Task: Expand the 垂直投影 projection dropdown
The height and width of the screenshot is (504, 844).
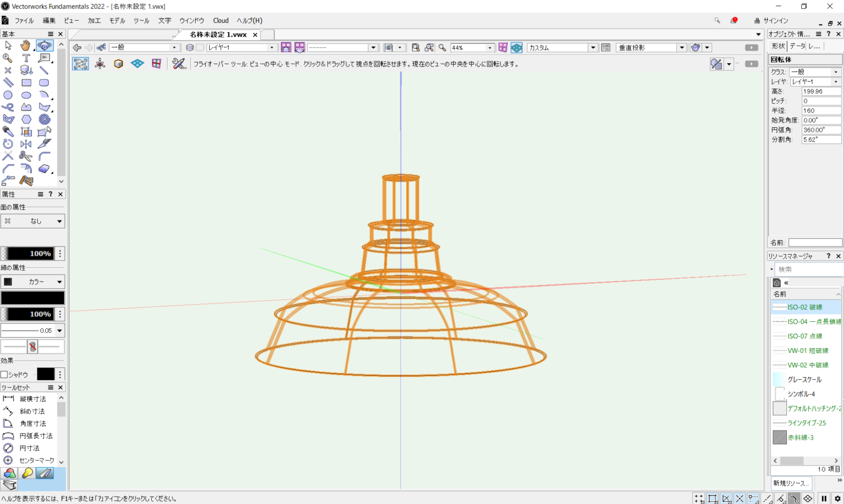Action: (x=681, y=47)
